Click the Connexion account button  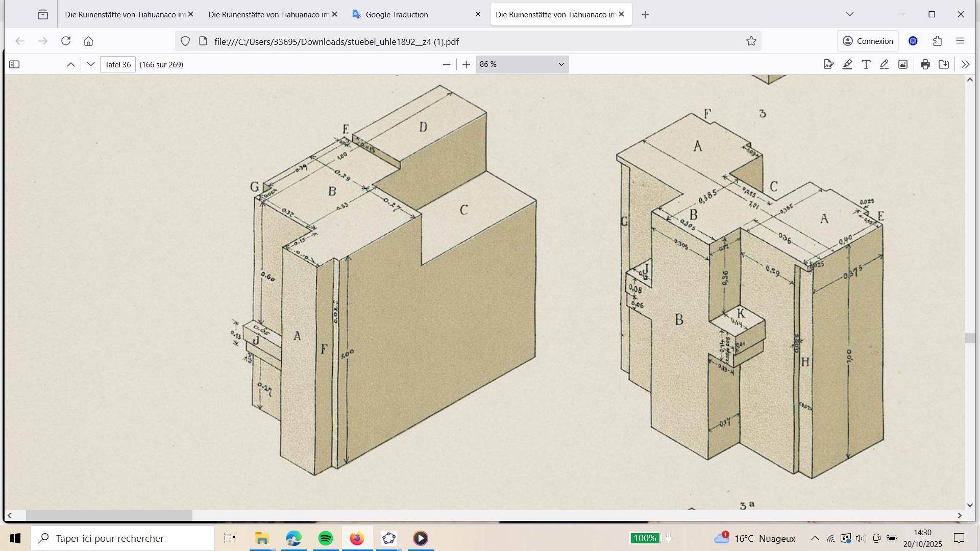868,41
